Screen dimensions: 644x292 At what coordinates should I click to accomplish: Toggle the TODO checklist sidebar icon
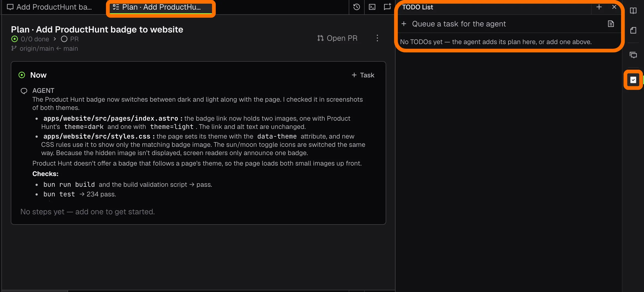633,80
